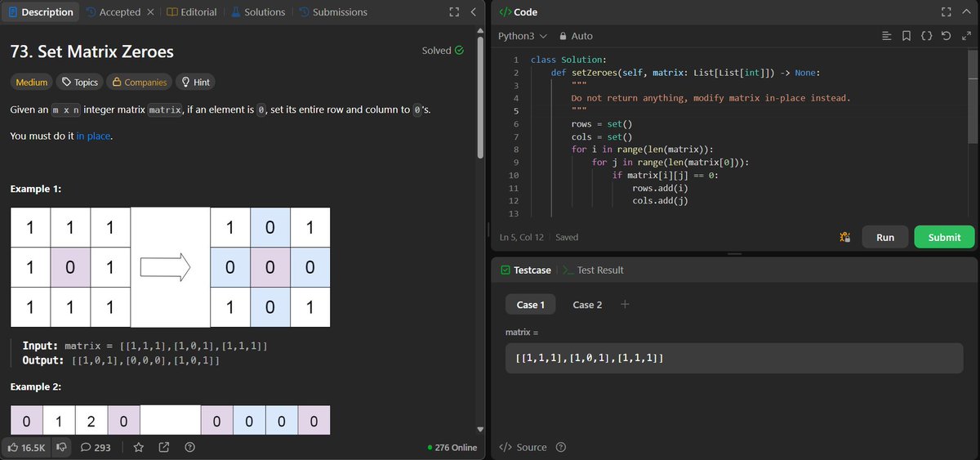The image size is (980, 460).
Task: Click the problem title '73. Set Matrix Zeroes'
Action: [x=91, y=51]
